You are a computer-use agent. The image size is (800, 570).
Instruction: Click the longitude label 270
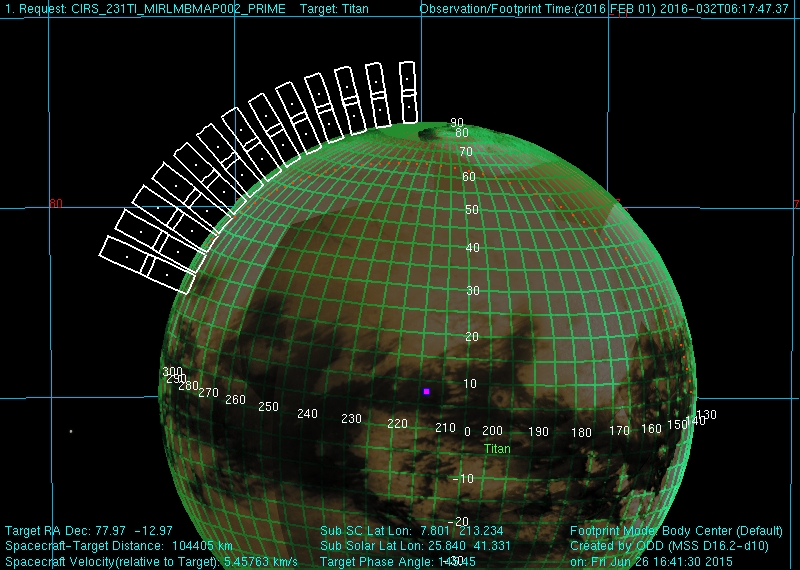pos(208,393)
